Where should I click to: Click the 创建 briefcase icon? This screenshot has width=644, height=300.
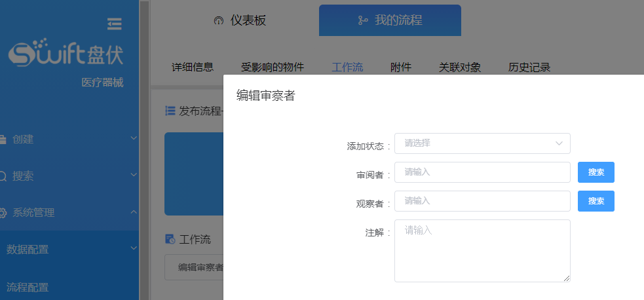point(3,139)
